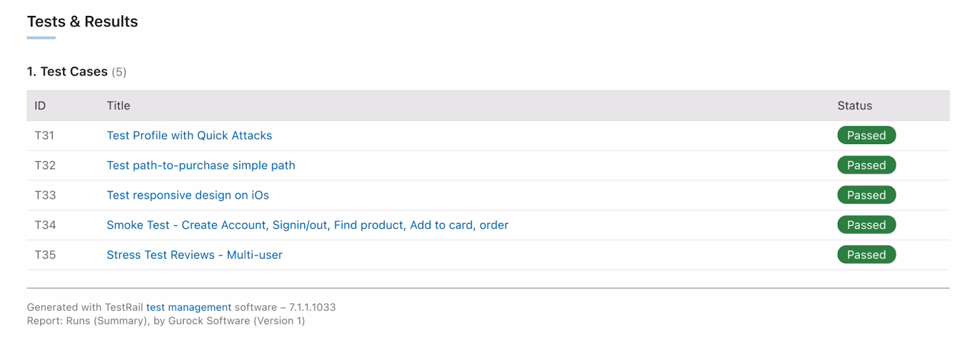Select the T31 test ID cell

(45, 135)
